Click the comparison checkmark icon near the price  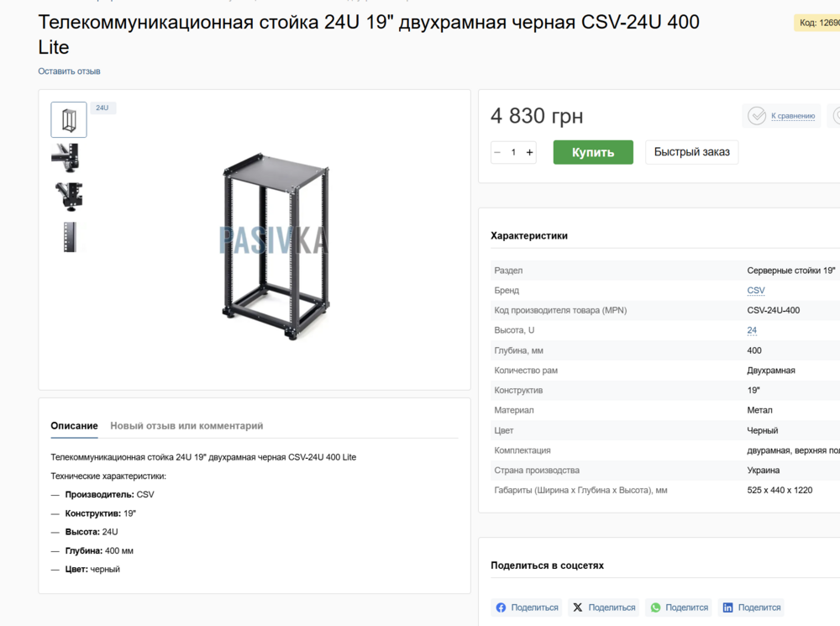755,116
